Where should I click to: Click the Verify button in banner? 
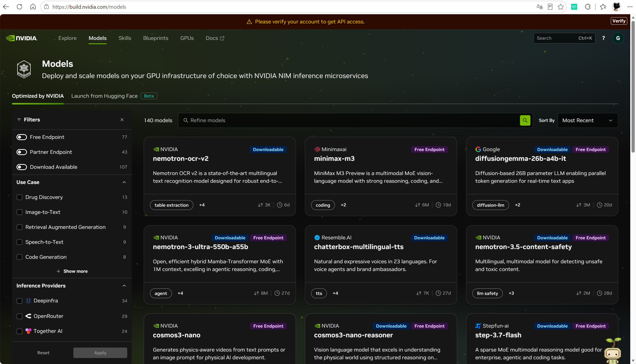(x=619, y=21)
